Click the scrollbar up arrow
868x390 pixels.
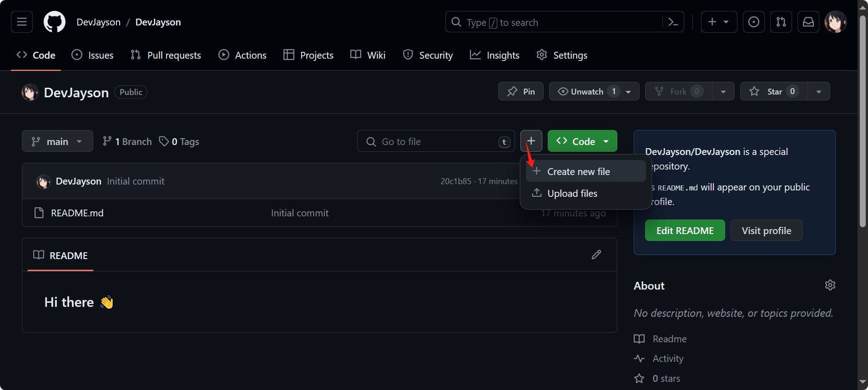click(863, 7)
